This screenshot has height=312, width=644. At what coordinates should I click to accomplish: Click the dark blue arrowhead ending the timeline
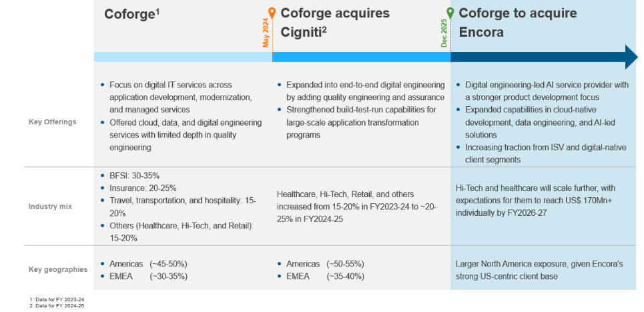coord(631,57)
